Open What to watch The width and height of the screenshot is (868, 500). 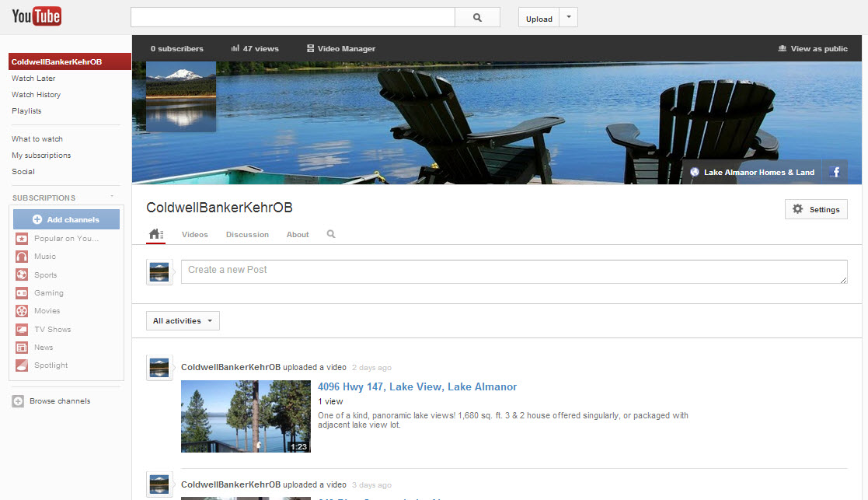tap(37, 139)
